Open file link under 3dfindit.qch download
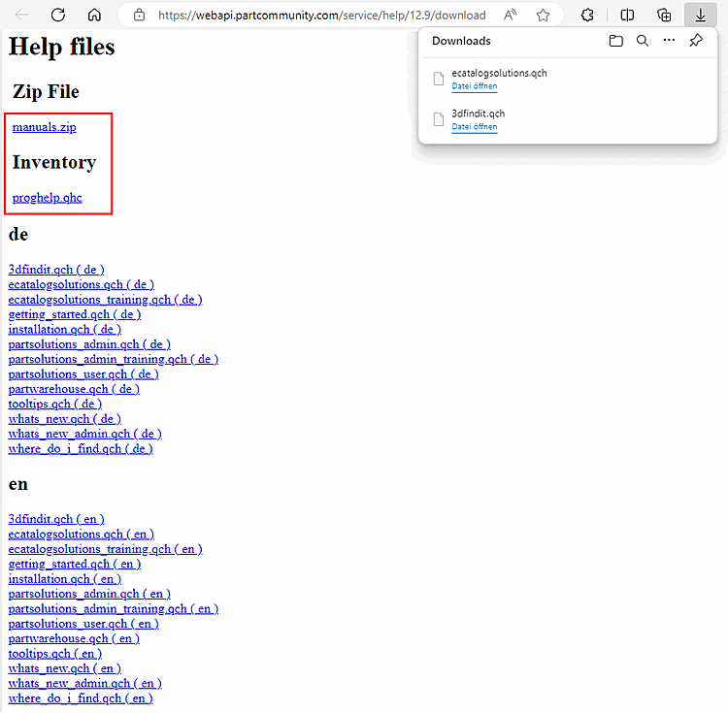 [475, 127]
